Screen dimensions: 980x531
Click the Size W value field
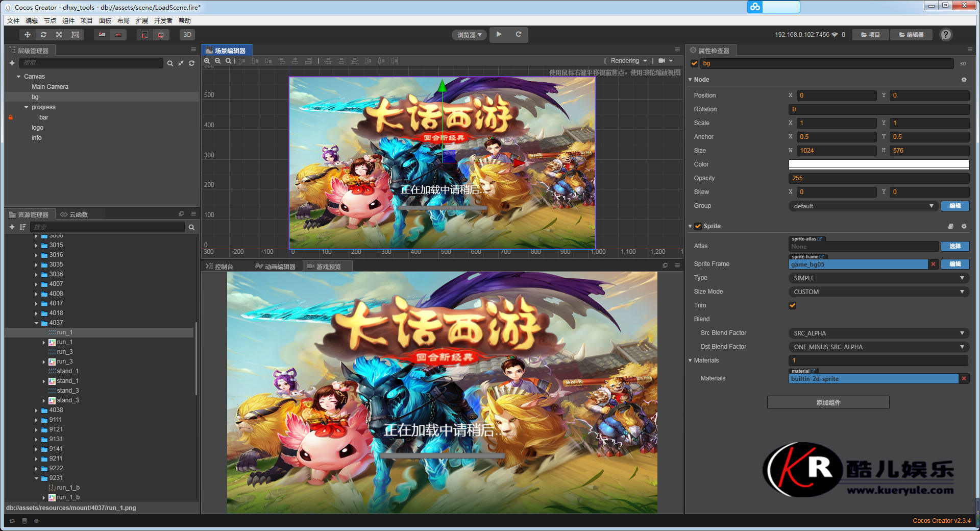837,151
